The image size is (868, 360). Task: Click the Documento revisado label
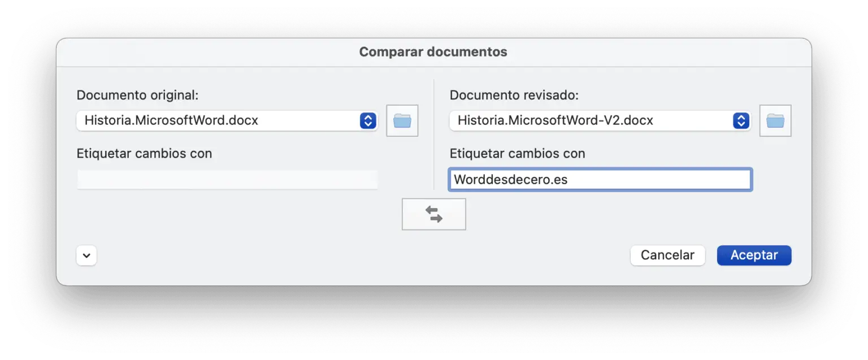click(x=513, y=94)
